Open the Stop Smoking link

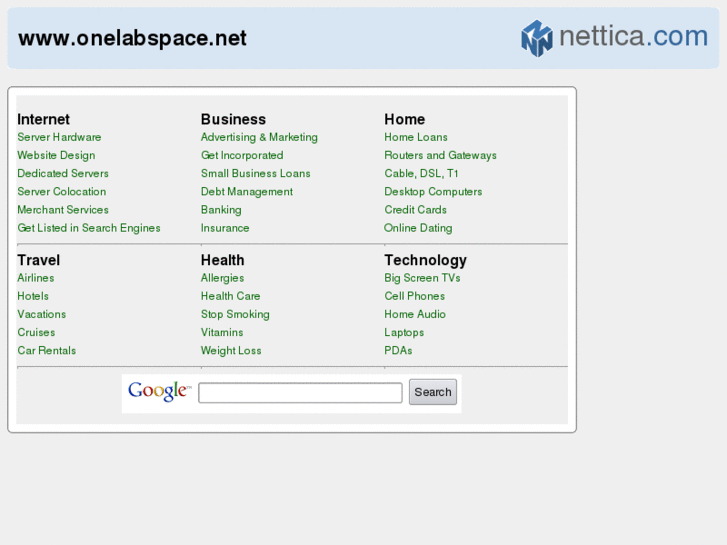coord(235,314)
